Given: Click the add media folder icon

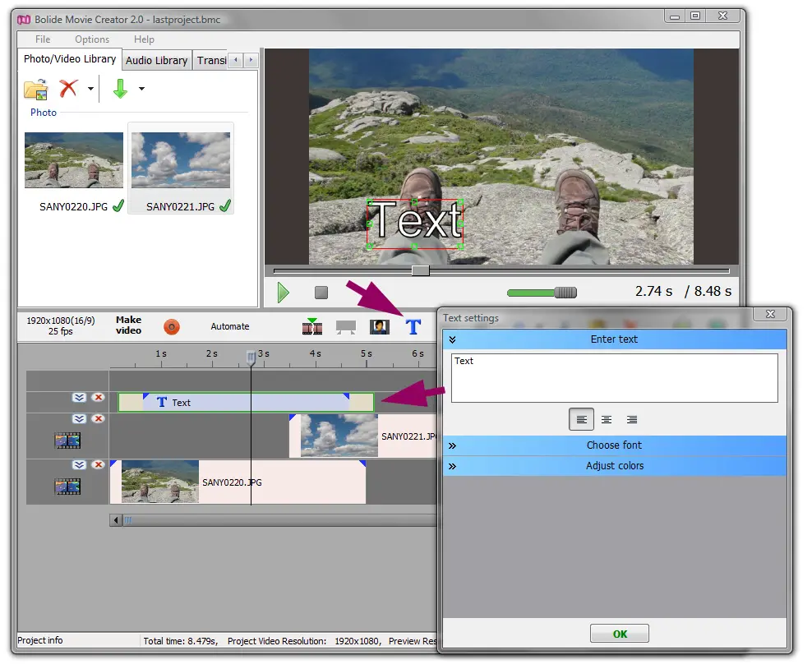Looking at the screenshot, I should [x=35, y=89].
